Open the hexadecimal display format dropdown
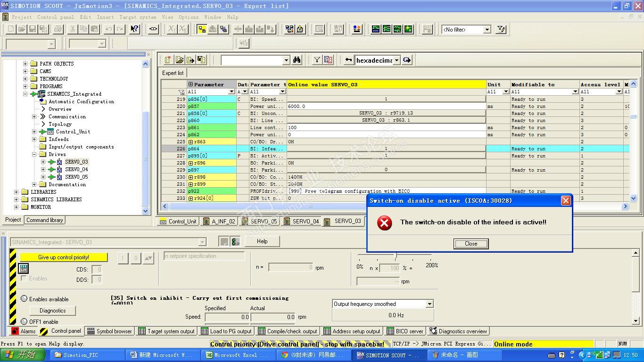644x362 pixels. coord(396,60)
